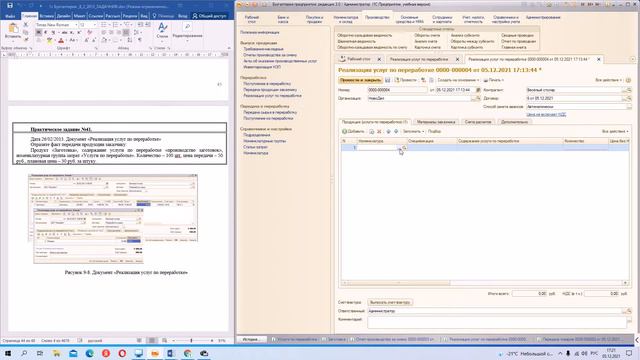Open Все действия menu in document header
The image size is (640, 360).
609,80
